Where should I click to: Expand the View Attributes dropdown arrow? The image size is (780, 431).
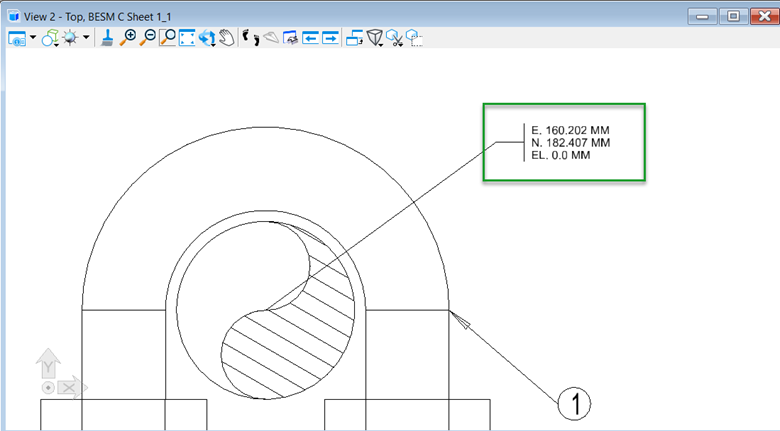[33, 37]
